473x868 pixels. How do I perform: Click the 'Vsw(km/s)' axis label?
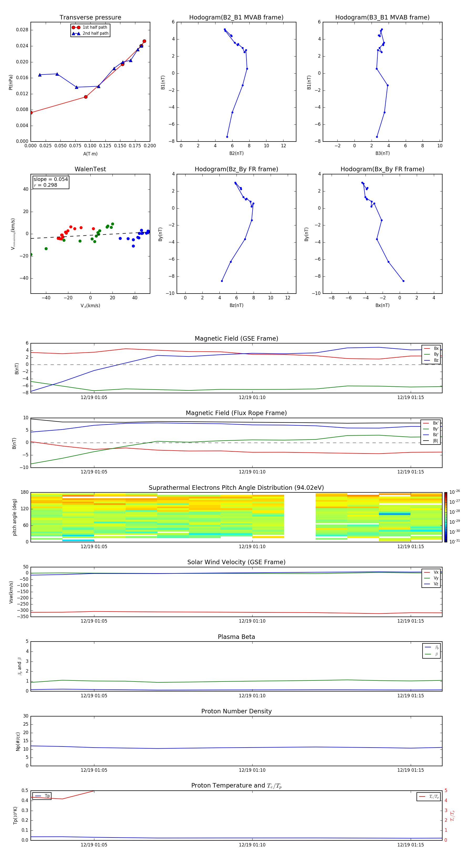tap(11, 592)
